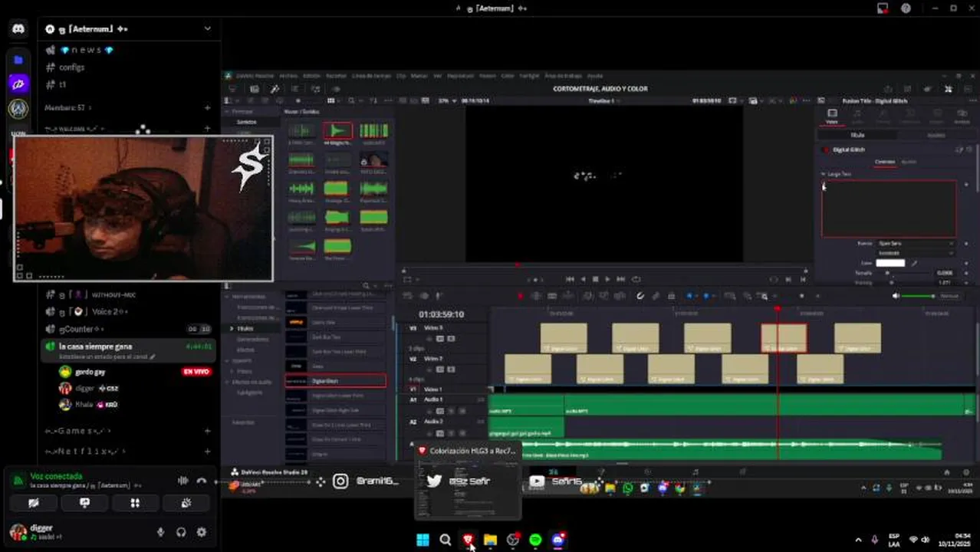980x552 pixels.
Task: Share your screen button in voice panel
Action: [84, 503]
